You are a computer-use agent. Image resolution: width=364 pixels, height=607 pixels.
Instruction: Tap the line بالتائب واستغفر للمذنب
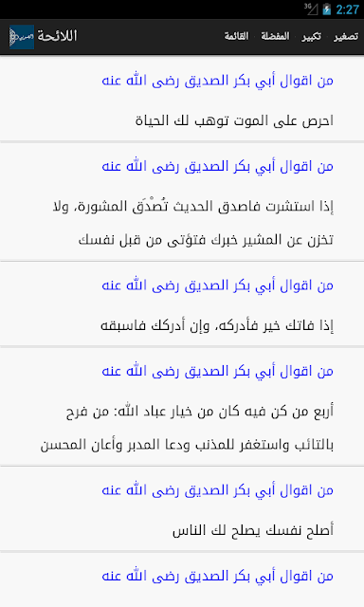point(187,445)
